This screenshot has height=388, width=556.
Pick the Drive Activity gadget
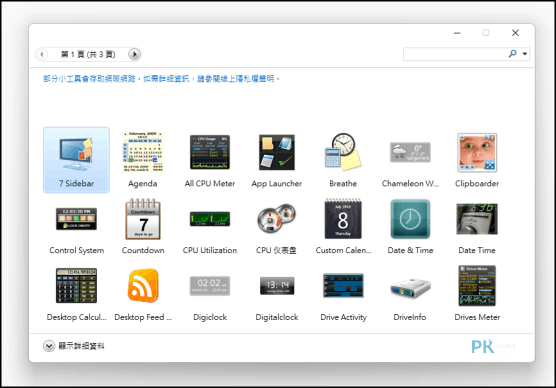pyautogui.click(x=343, y=286)
